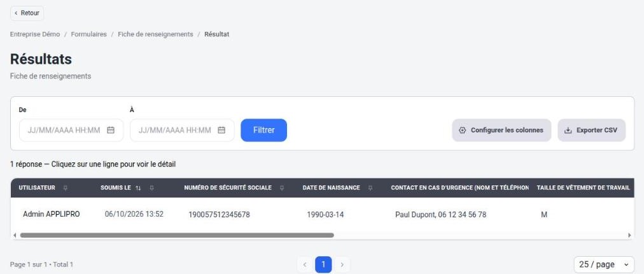Screen dimensions: 644x274
Task: Select page 1 in pagination
Action: point(323,264)
